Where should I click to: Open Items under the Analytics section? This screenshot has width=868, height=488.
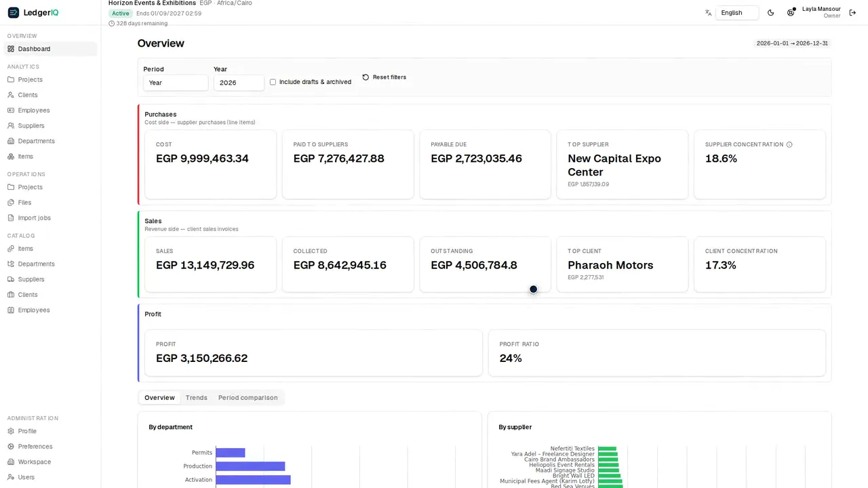50,157
